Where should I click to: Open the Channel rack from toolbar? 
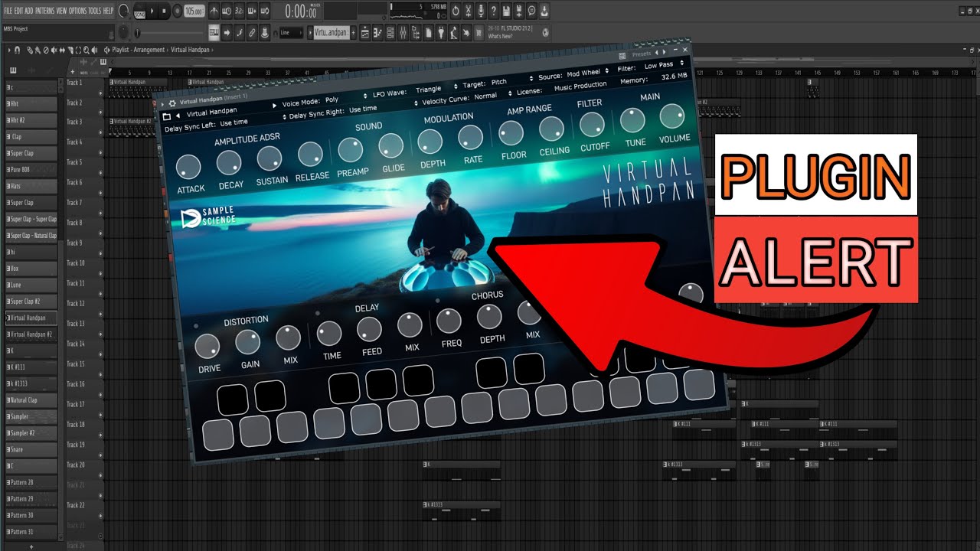tap(390, 33)
